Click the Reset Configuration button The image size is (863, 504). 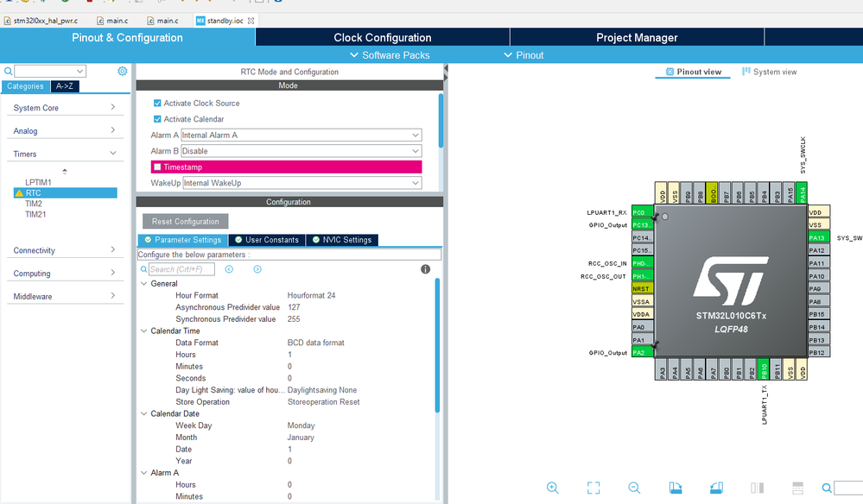coord(186,222)
